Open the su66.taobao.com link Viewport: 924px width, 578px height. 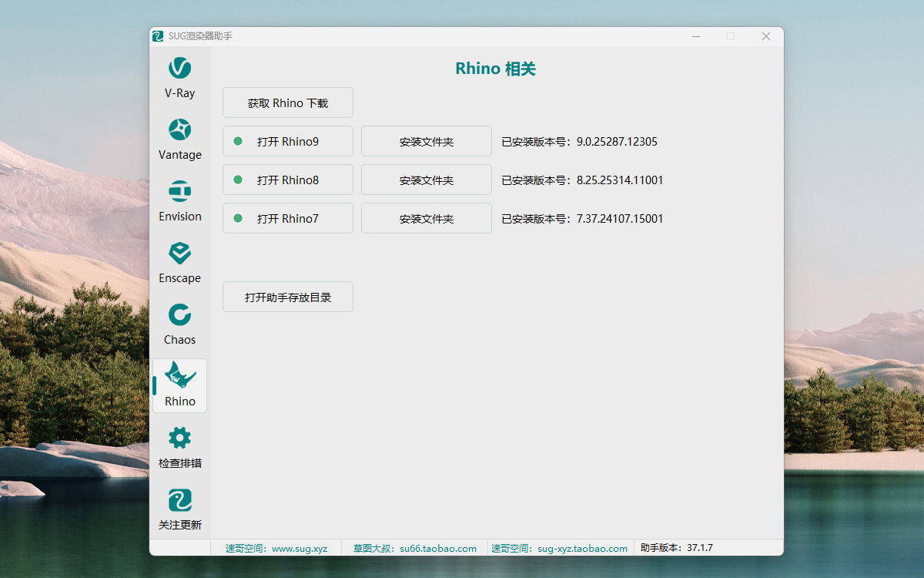[x=437, y=549]
